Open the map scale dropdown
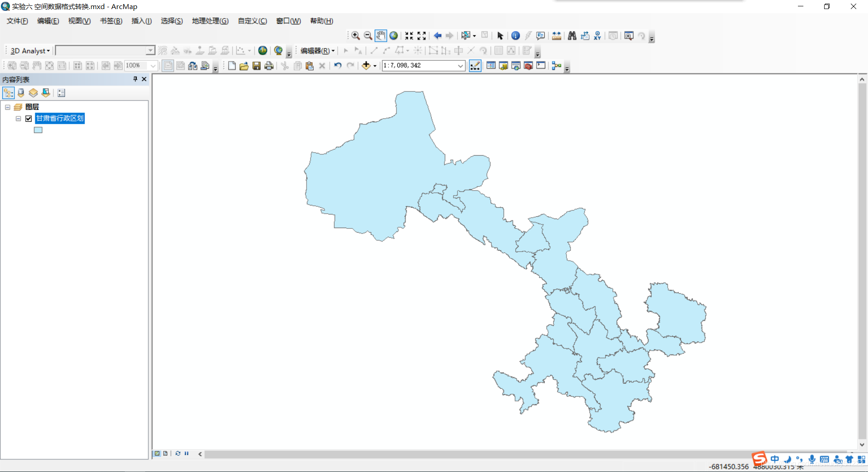This screenshot has height=472, width=868. click(x=460, y=66)
